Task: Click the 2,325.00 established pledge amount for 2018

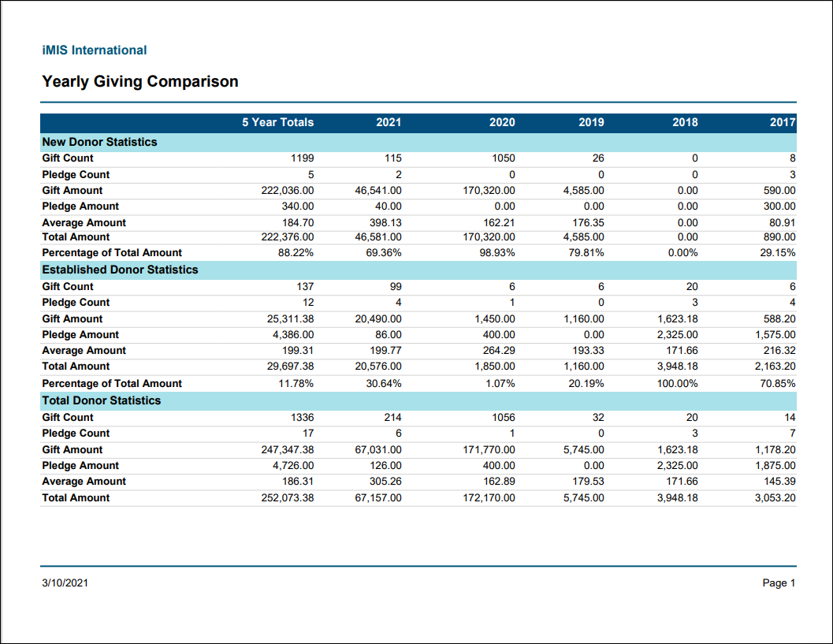Action: [677, 335]
